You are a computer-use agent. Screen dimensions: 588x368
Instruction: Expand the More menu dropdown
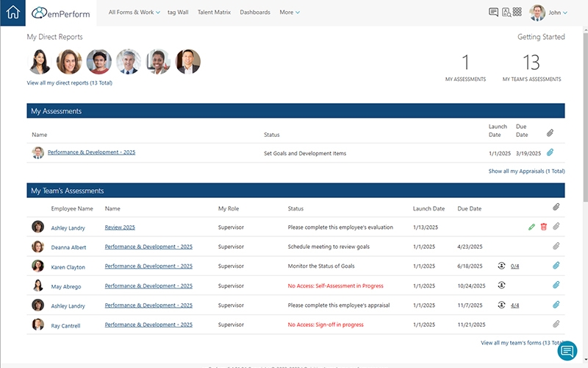click(290, 13)
